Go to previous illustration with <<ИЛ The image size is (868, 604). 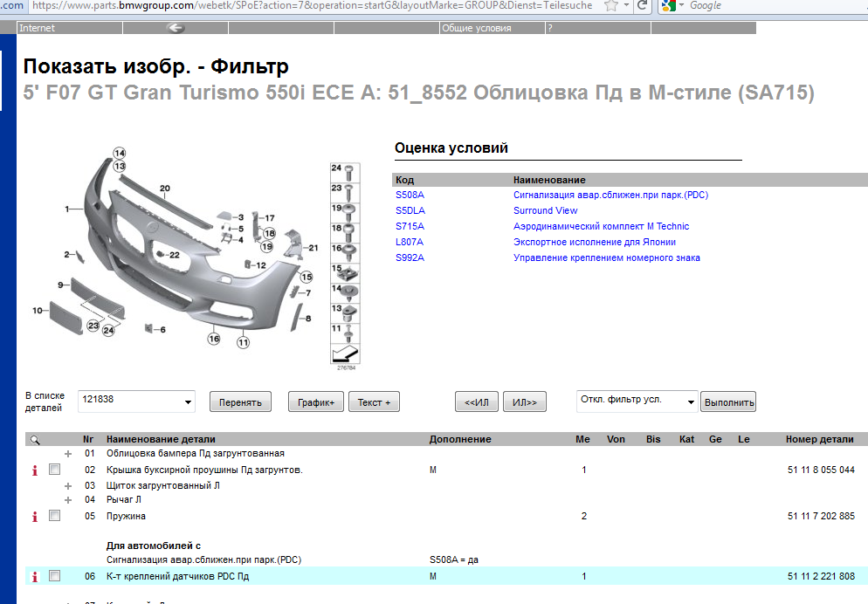[477, 402]
